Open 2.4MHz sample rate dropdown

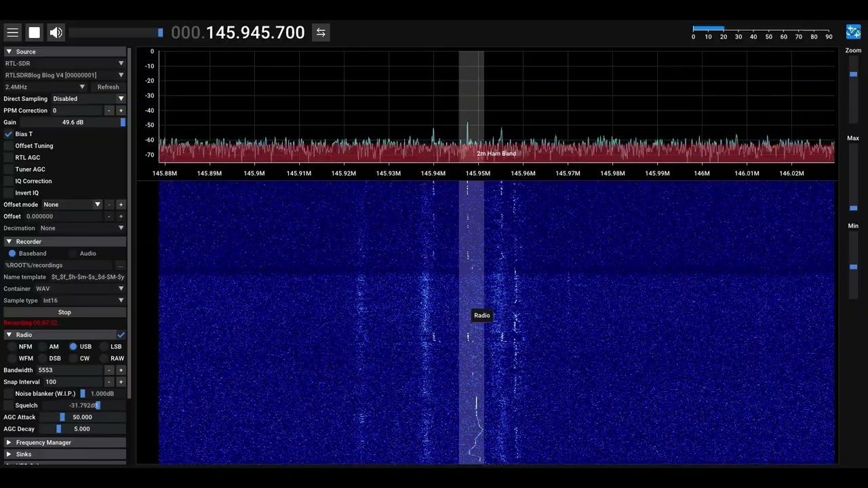click(45, 87)
